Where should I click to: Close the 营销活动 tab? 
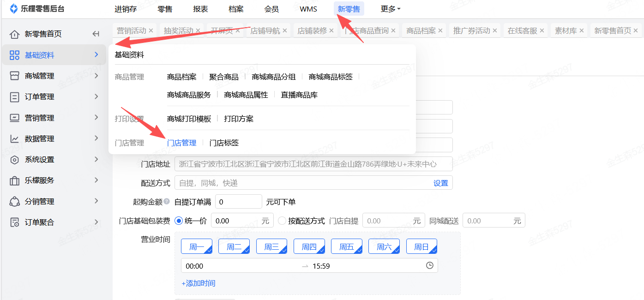click(x=151, y=31)
